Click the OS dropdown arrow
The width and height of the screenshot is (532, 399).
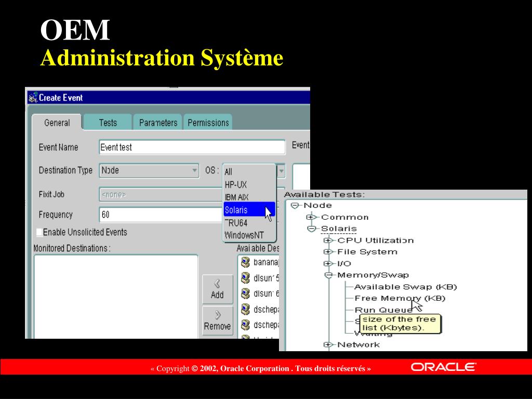[281, 171]
